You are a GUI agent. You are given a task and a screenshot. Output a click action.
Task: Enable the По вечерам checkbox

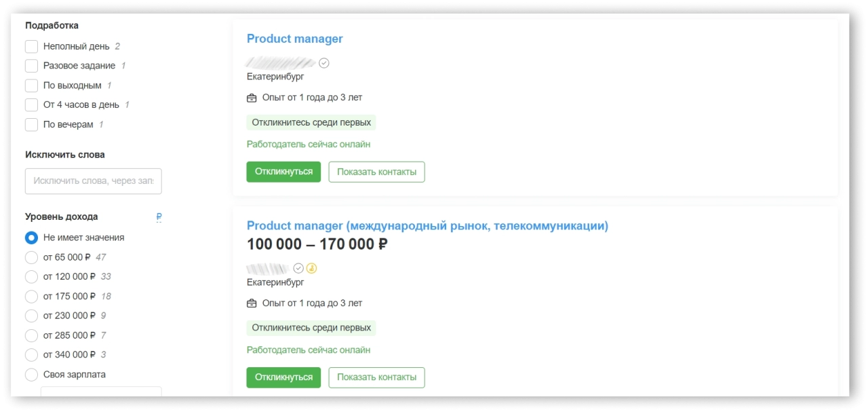pos(31,124)
